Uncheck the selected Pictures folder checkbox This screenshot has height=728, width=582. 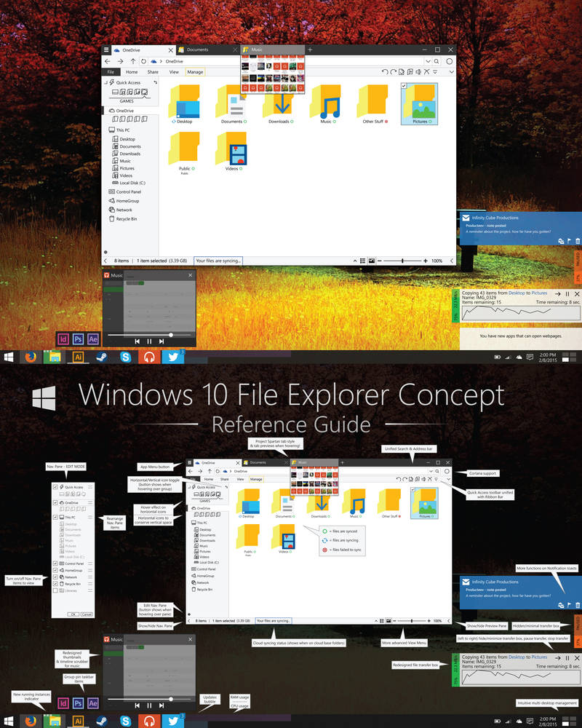pos(404,86)
